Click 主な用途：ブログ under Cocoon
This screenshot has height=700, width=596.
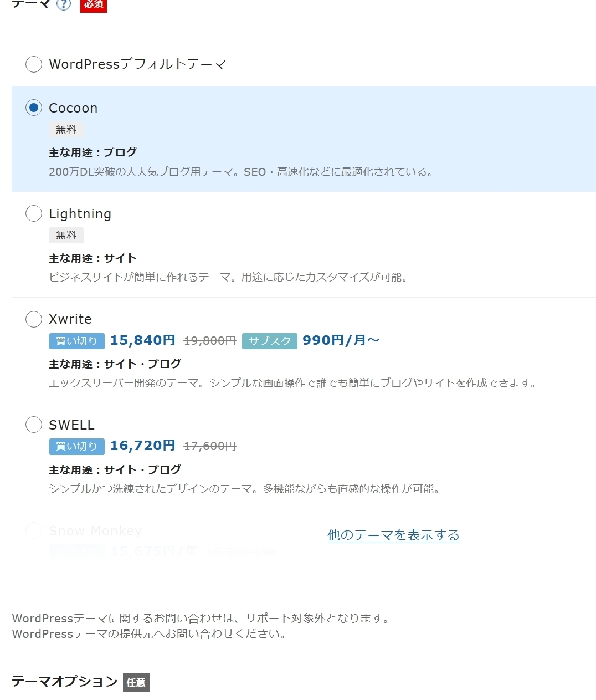coord(93,152)
